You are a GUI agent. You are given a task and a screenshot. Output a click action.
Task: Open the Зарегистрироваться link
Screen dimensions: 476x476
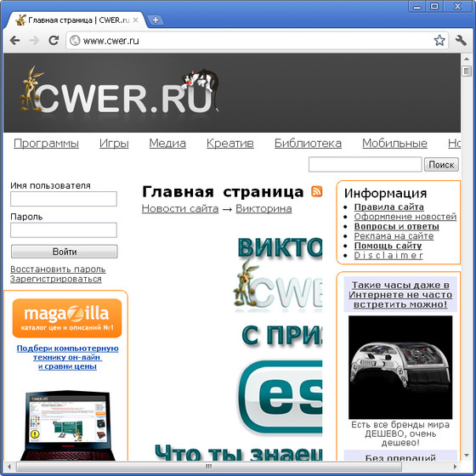click(x=56, y=279)
